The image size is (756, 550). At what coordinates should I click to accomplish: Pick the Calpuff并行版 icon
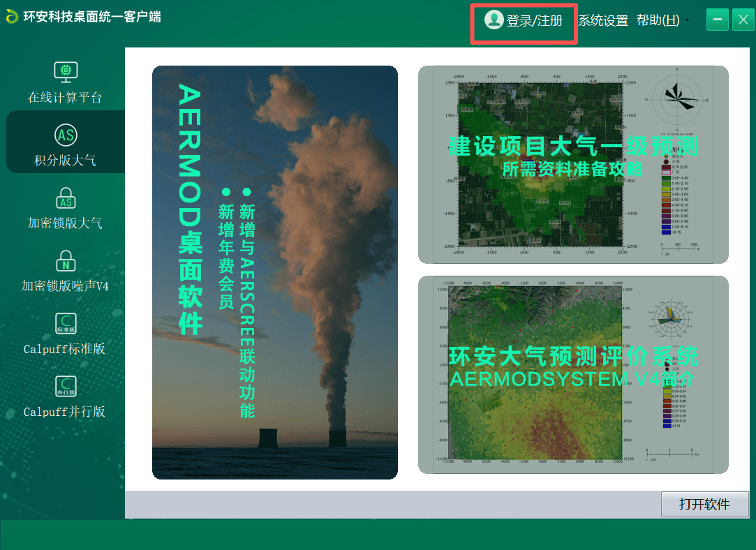66,386
